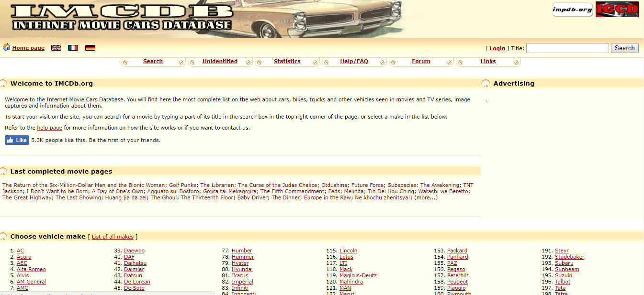
Task: Select the Suzuki vehicle make
Action: [x=564, y=275]
